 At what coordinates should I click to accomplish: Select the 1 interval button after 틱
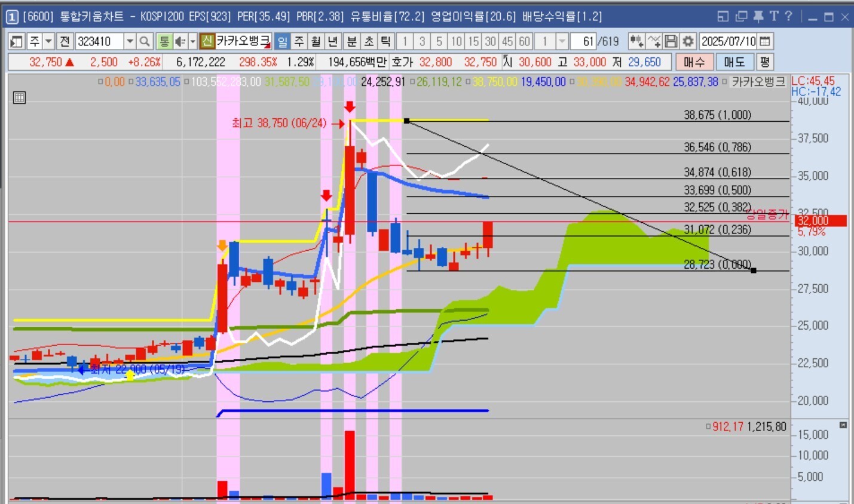click(405, 41)
